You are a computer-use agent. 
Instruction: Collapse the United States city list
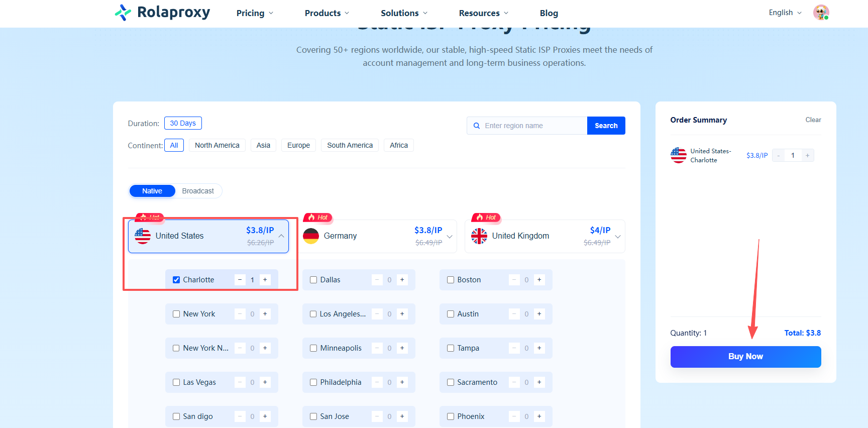(281, 236)
